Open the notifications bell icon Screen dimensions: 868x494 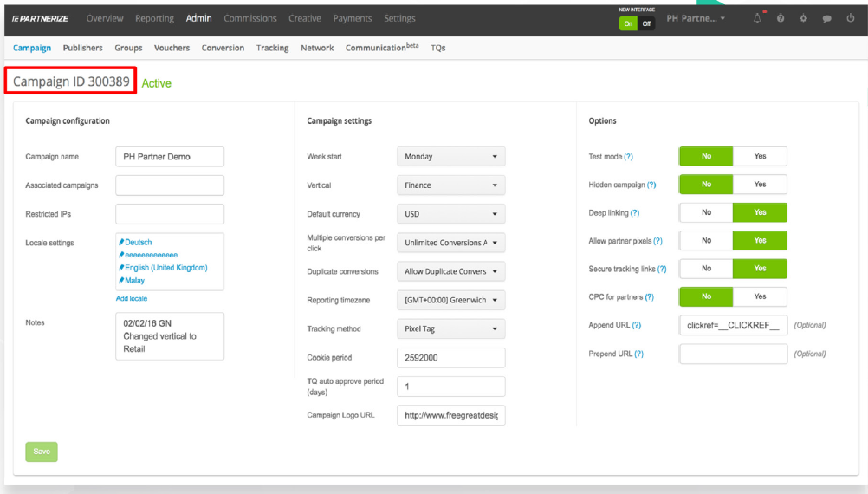pyautogui.click(x=757, y=18)
